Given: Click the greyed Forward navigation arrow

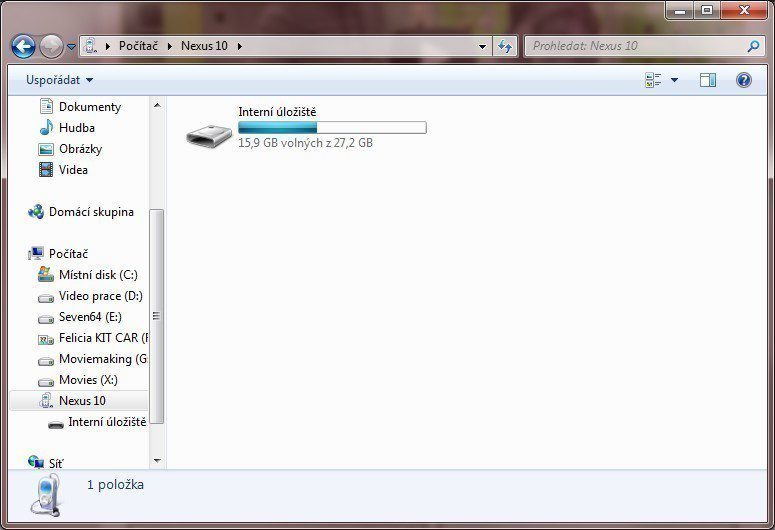Looking at the screenshot, I should point(51,46).
